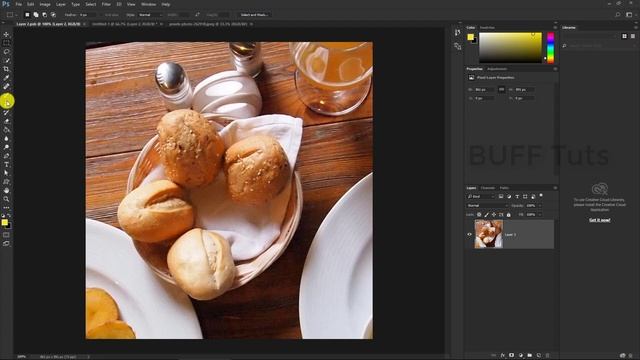Select the Rectangular Marquee tool in toolbox
This screenshot has width=640, height=360.
coord(6,43)
